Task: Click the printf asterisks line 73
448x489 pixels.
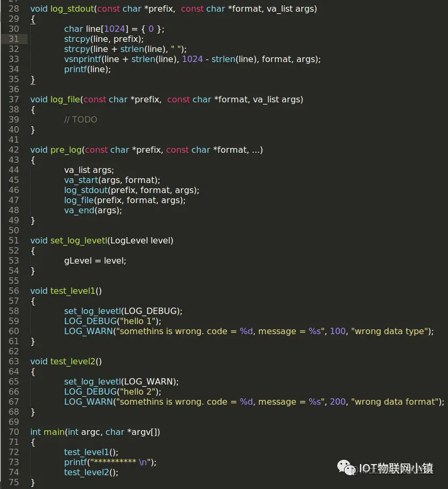Action: (110, 462)
